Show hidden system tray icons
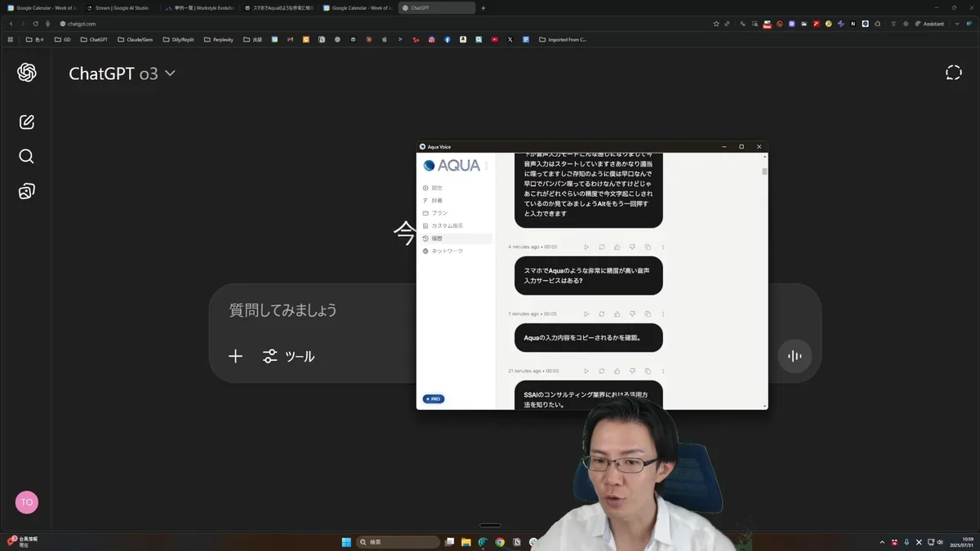This screenshot has height=551, width=980. coord(882,542)
